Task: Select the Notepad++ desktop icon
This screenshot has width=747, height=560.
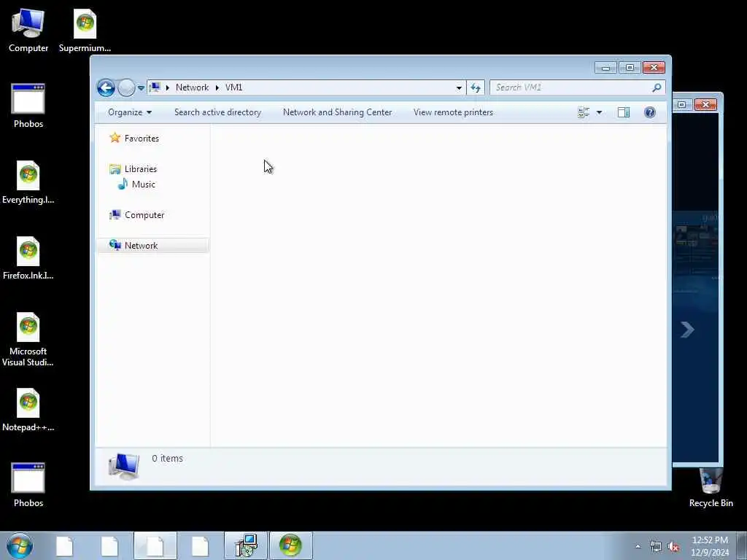Action: click(28, 410)
